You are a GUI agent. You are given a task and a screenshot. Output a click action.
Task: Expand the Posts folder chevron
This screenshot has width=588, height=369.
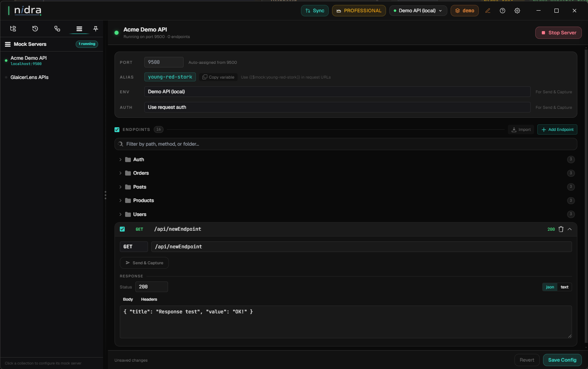tap(120, 187)
